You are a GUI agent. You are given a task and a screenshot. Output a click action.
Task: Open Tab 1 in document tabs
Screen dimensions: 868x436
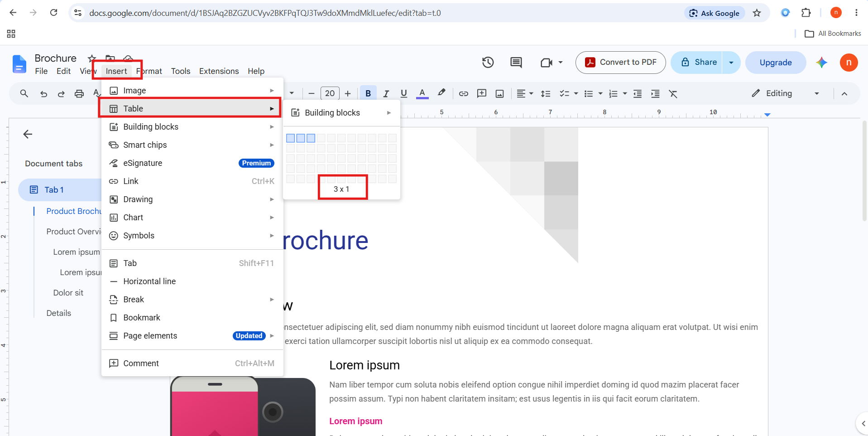[x=60, y=190]
